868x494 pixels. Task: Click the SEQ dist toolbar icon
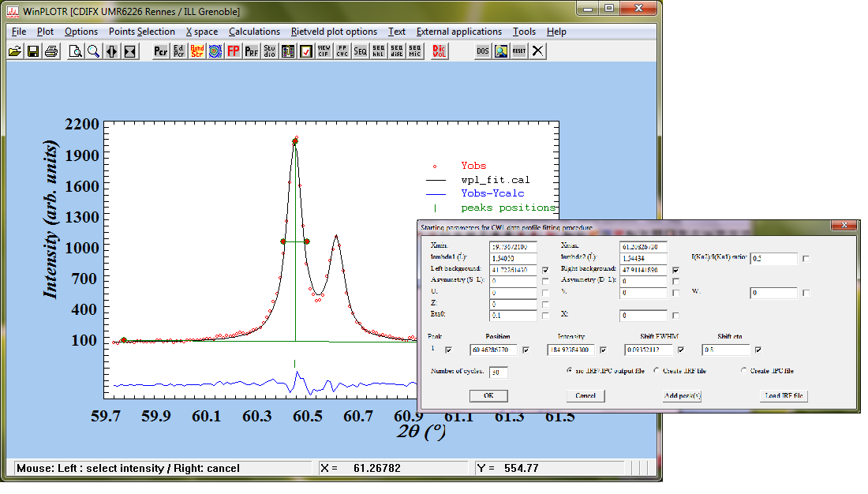click(x=397, y=51)
